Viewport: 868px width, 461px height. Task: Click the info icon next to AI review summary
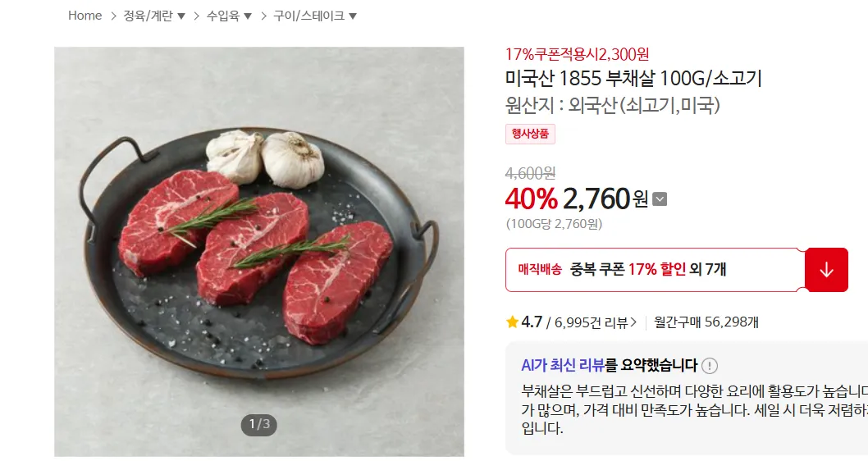point(710,366)
